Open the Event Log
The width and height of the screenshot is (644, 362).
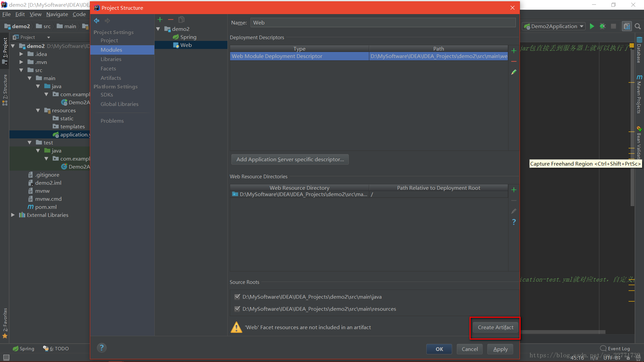tap(615, 349)
